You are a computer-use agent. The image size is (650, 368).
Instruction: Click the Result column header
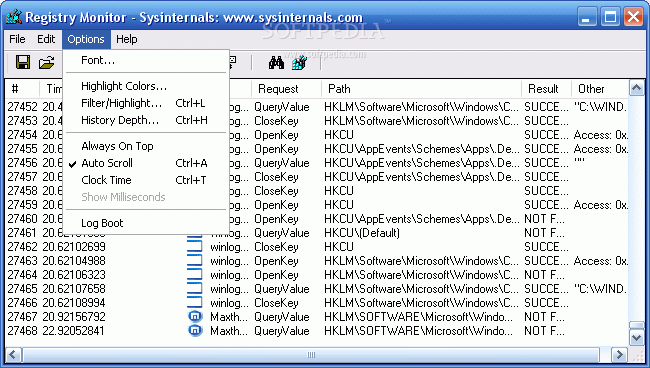[x=546, y=89]
